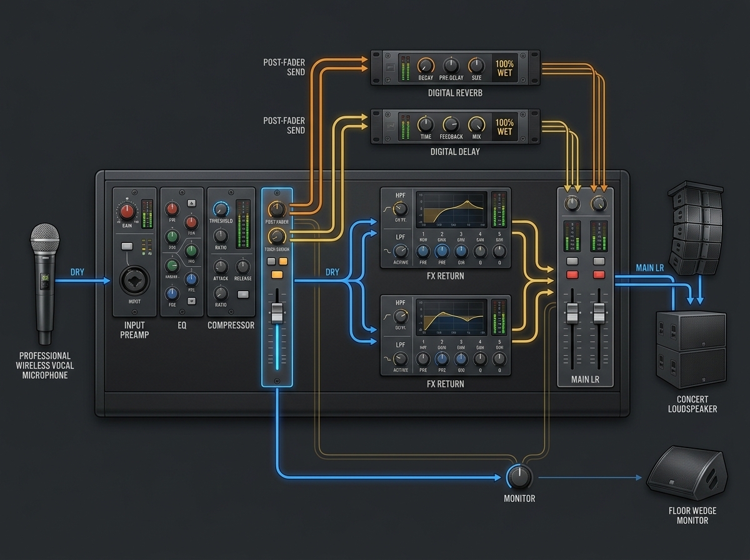Click the LPF knob on lower FX Return
The width and height of the screenshot is (750, 560).
[400, 359]
